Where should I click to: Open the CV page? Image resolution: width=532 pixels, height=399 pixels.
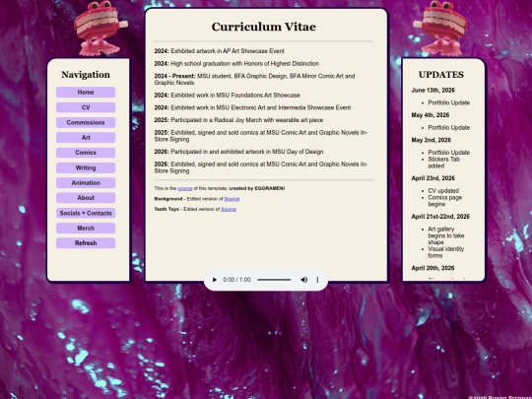[86, 107]
